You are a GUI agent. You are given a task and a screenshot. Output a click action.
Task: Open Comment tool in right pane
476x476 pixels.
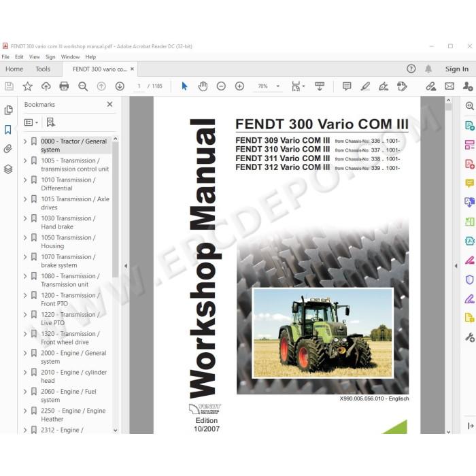[x=470, y=184]
